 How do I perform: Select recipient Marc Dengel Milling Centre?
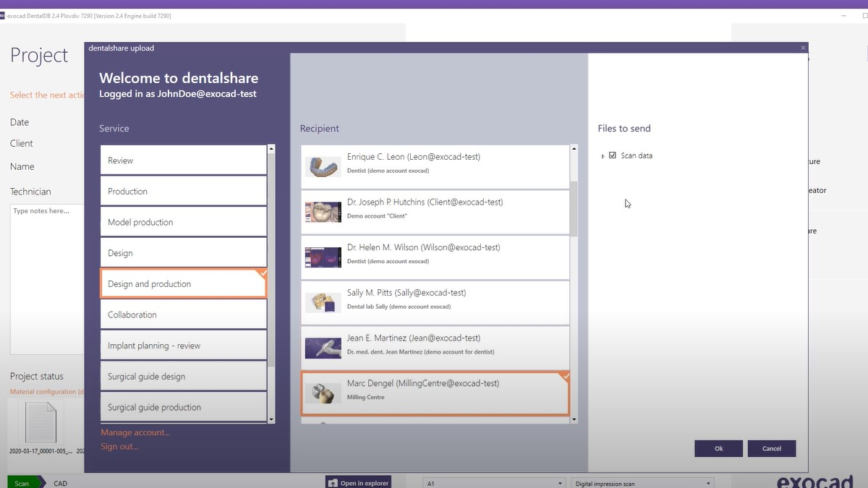tap(435, 393)
